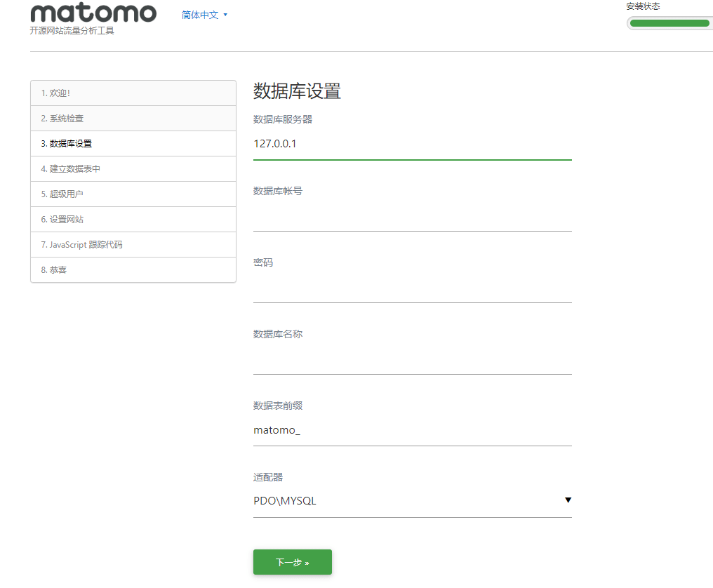The height and width of the screenshot is (588, 713).
Task: Open the 简体中文 language dropdown
Action: (204, 15)
